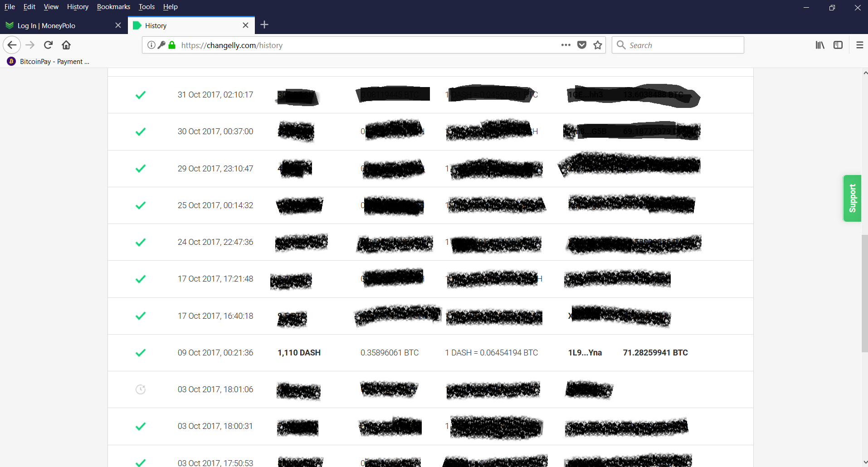Open the Bookmarks menu
868x467 pixels.
[x=113, y=7]
